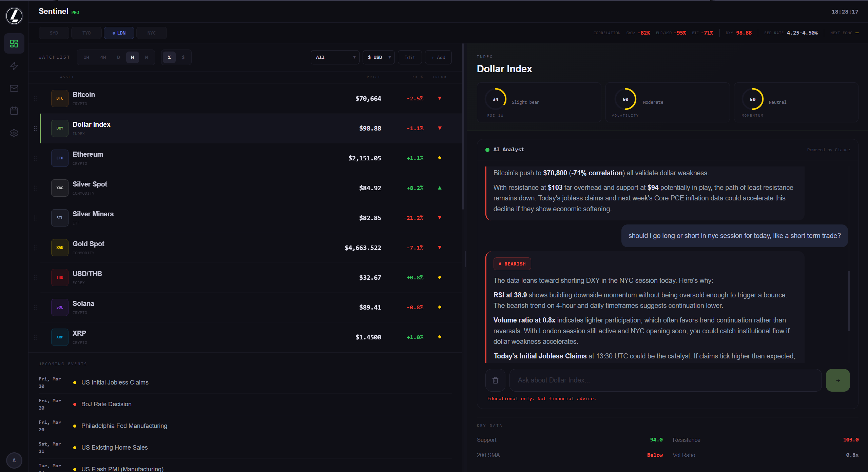Viewport: 868px width, 472px height.
Task: Click the Sentinel logo icon
Action: coord(14,16)
